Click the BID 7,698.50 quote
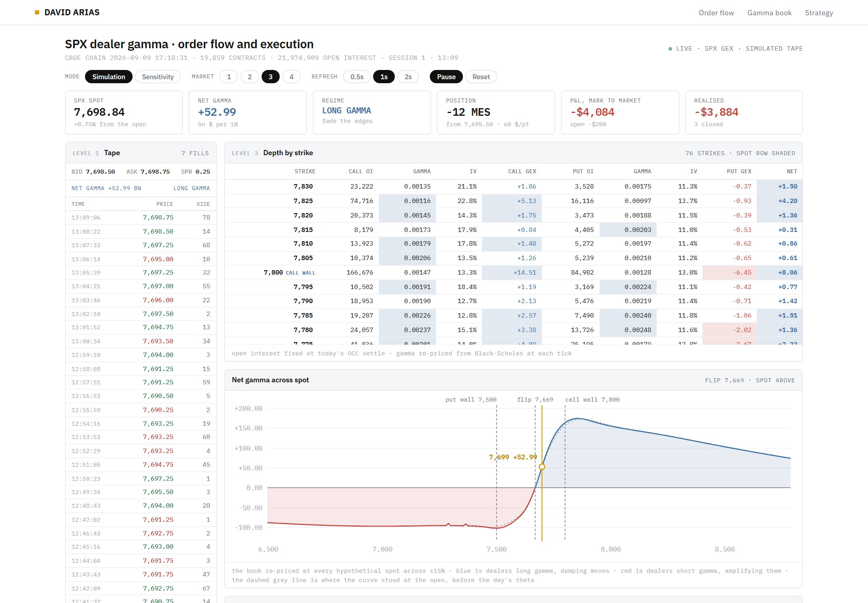 pyautogui.click(x=93, y=172)
